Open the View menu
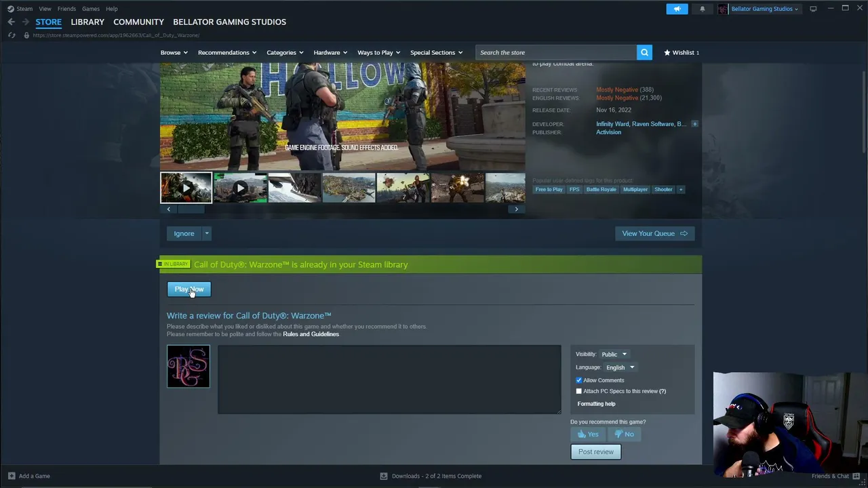Image resolution: width=868 pixels, height=488 pixels. [45, 9]
